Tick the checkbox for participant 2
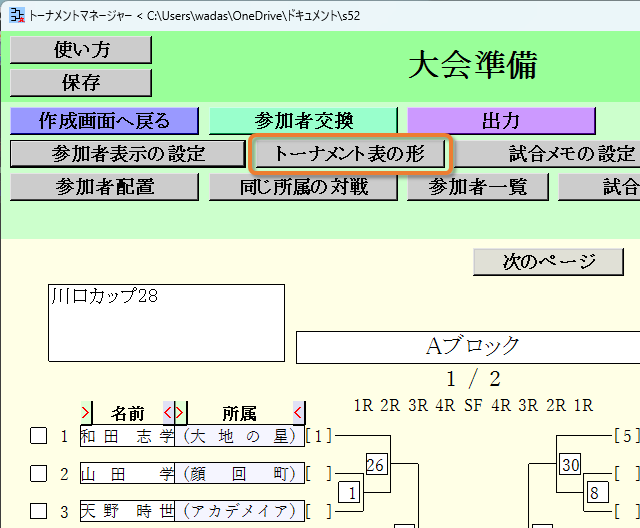640x528 pixels. pyautogui.click(x=38, y=474)
